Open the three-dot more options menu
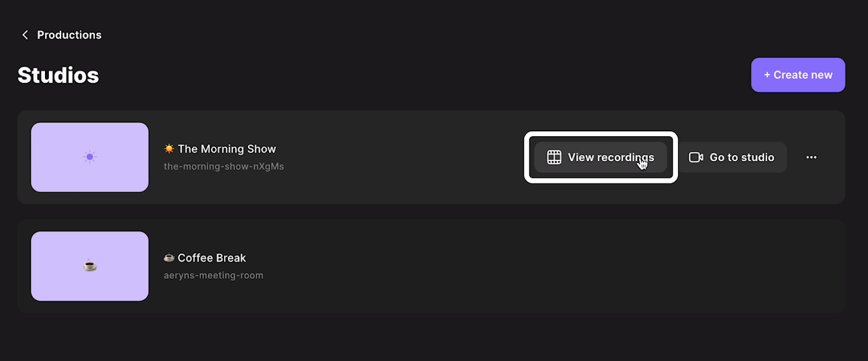 click(x=812, y=157)
